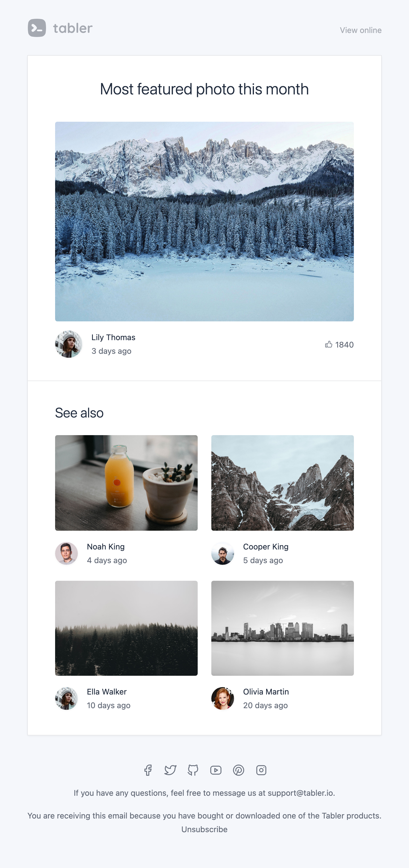Open the Instagram icon in footer
The width and height of the screenshot is (409, 868).
point(261,770)
